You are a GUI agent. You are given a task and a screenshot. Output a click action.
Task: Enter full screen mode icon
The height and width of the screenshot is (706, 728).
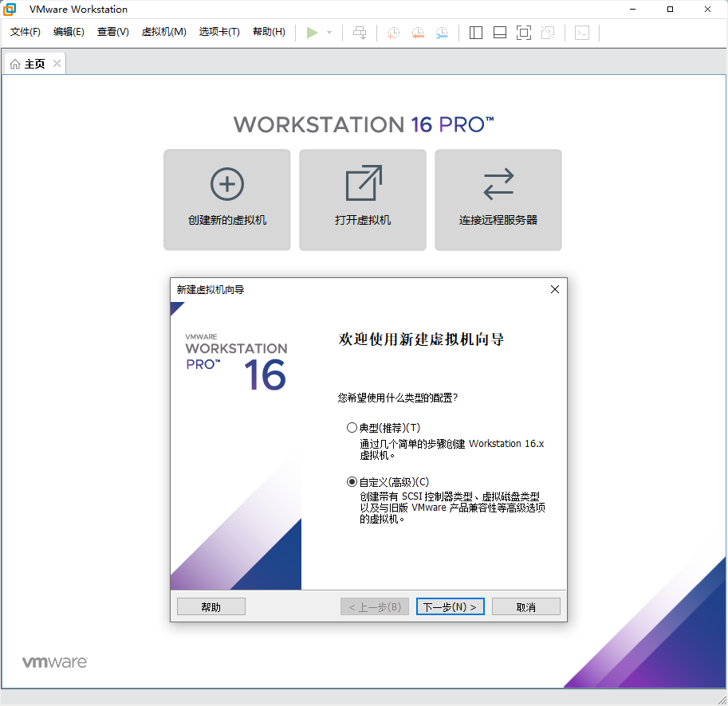tap(524, 33)
